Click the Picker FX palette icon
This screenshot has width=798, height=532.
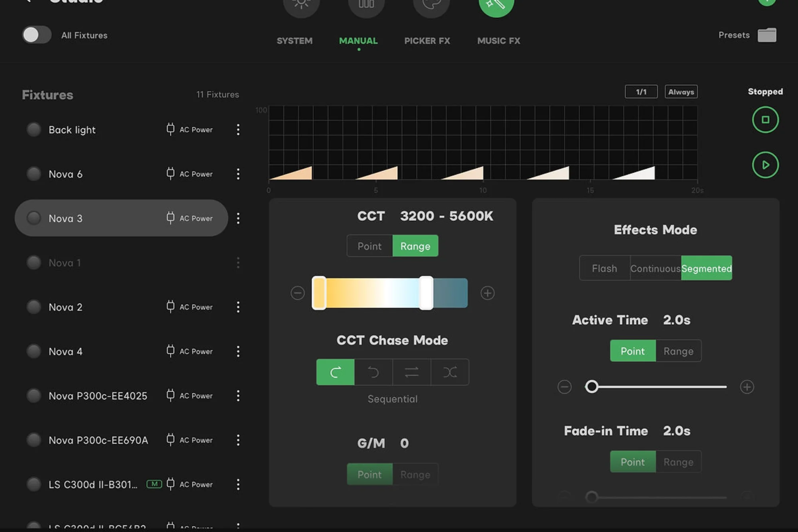(431, 4)
